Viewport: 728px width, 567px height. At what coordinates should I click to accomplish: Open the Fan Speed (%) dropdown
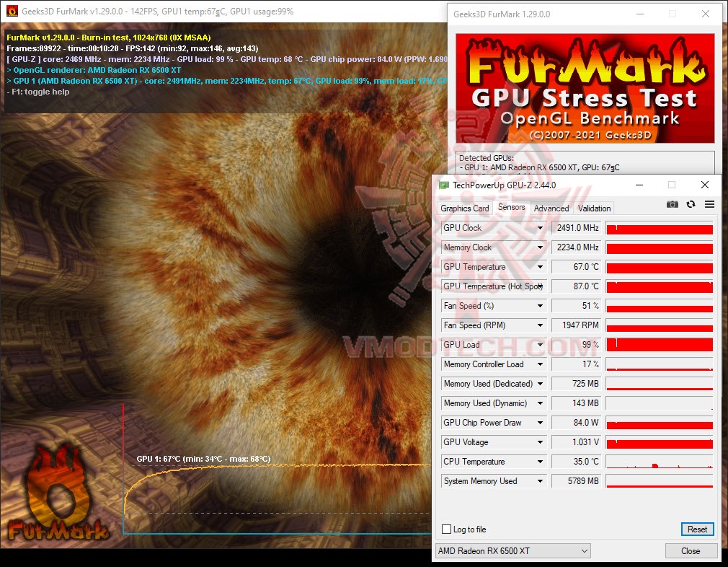[540, 306]
